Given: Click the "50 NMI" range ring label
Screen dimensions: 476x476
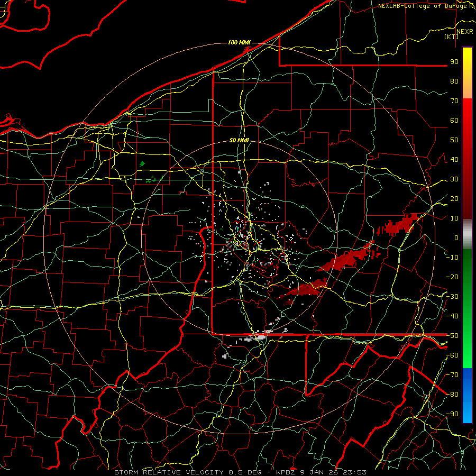Looking at the screenshot, I should pyautogui.click(x=239, y=140).
